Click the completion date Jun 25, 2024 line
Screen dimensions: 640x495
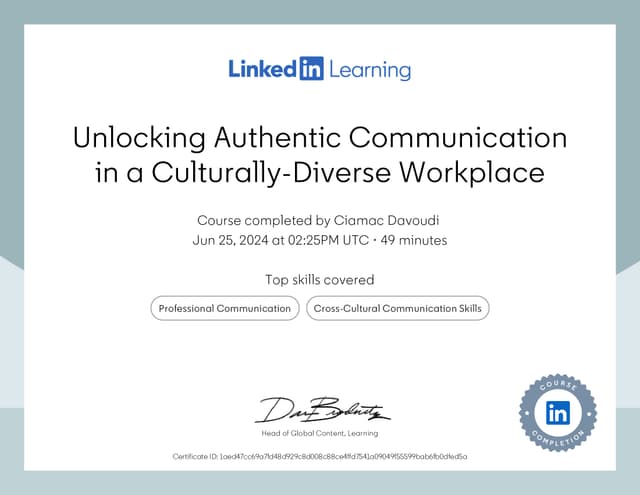click(x=320, y=240)
